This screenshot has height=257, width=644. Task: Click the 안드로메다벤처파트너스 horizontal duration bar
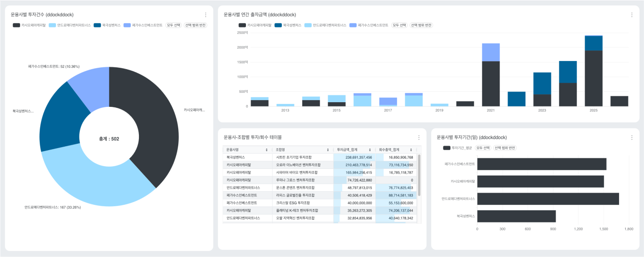coord(548,199)
